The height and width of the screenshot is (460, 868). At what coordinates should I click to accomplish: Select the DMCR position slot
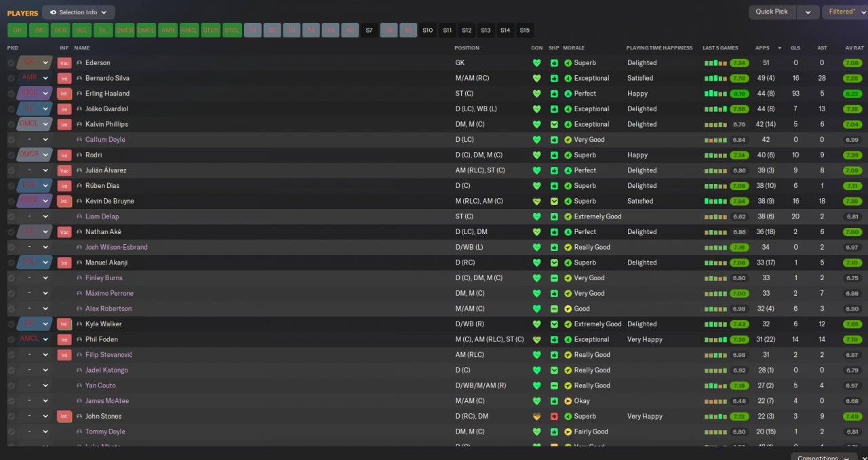click(x=125, y=31)
